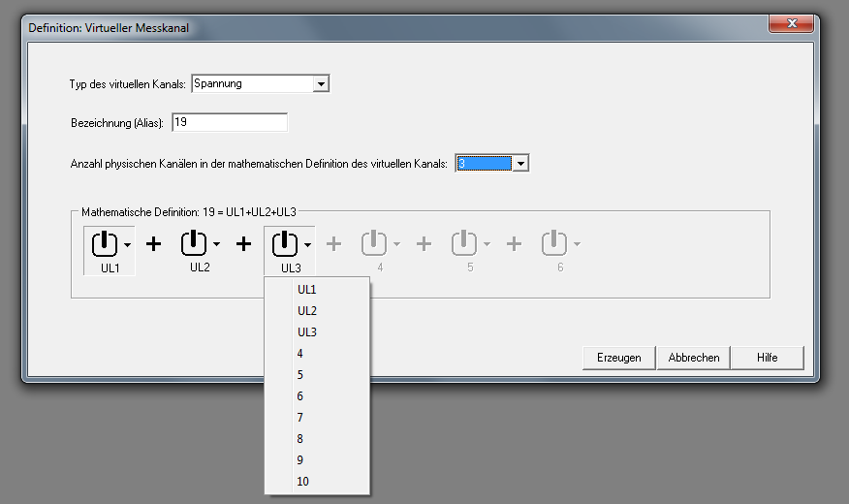Click the UL1 channel icon
This screenshot has width=849, height=504.
[x=105, y=244]
